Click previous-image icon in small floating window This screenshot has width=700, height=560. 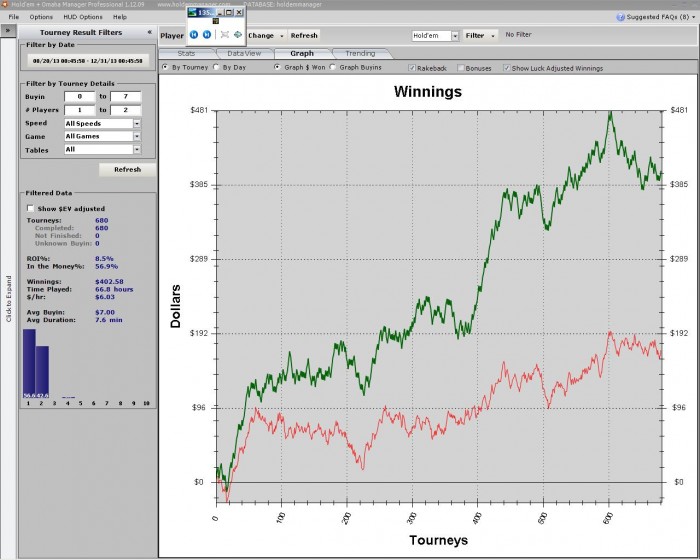coord(194,34)
